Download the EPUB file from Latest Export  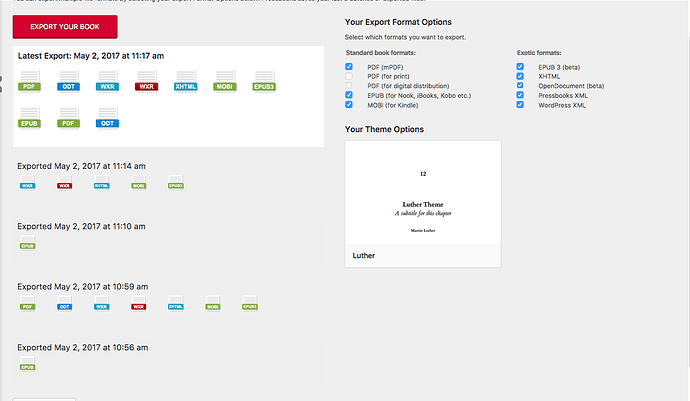29,118
